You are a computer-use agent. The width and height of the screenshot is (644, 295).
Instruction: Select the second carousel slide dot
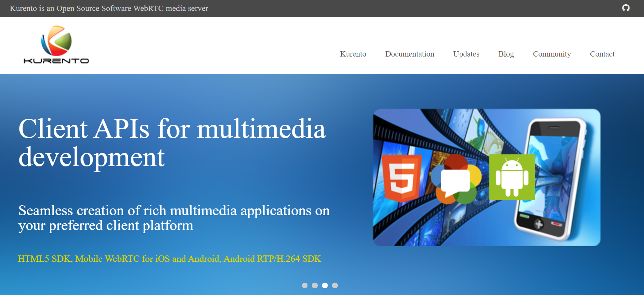315,285
